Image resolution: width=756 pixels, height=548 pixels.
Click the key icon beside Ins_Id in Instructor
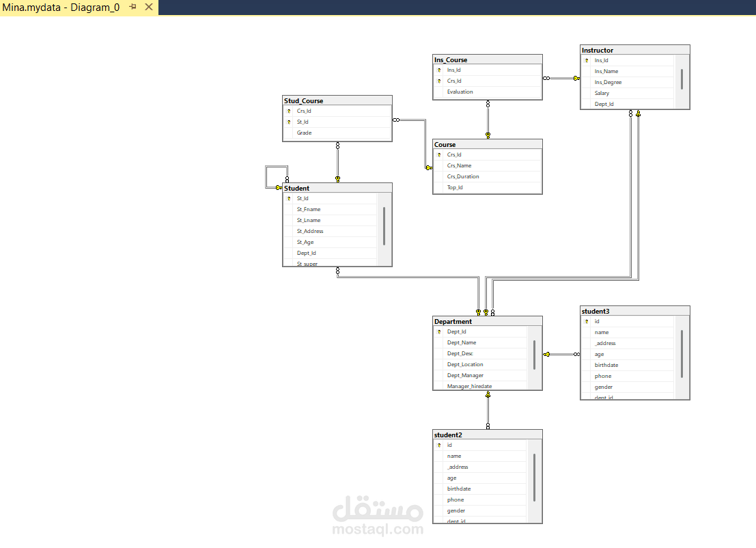click(586, 60)
